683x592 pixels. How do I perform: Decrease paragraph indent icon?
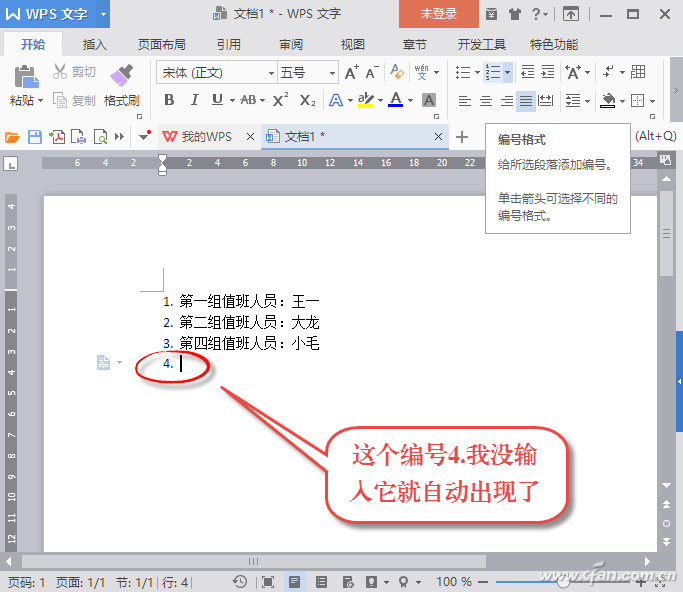tap(527, 71)
